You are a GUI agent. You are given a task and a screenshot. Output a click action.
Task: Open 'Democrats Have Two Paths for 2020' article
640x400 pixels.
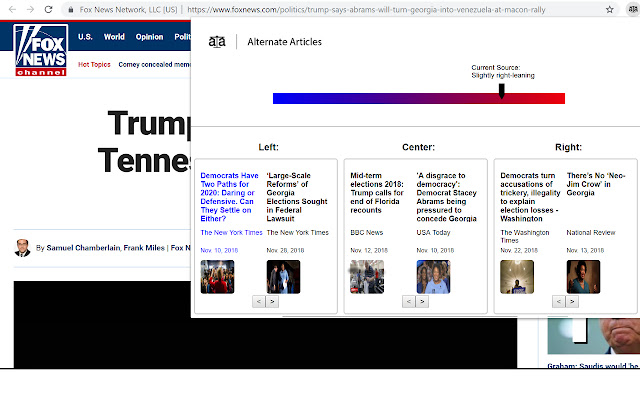point(229,197)
